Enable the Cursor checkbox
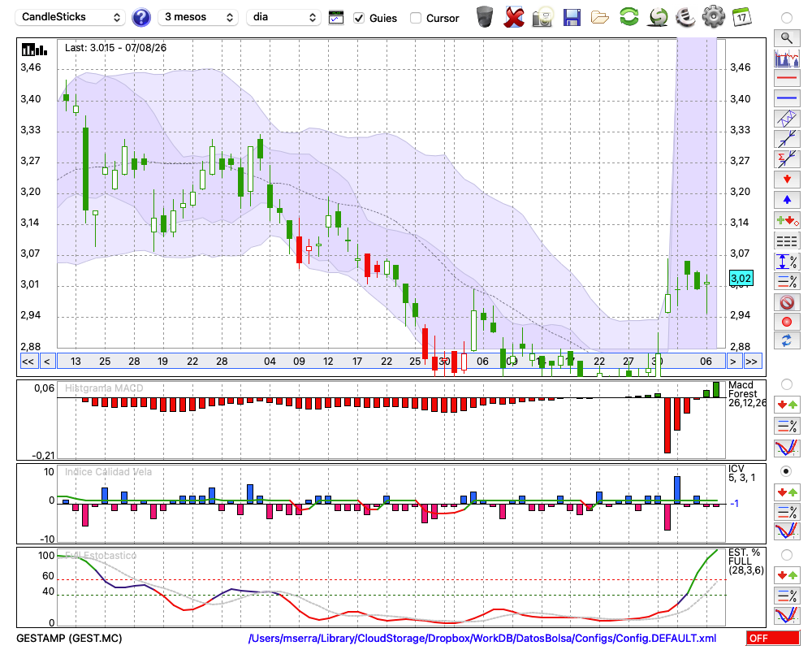812x650 pixels. click(x=415, y=18)
